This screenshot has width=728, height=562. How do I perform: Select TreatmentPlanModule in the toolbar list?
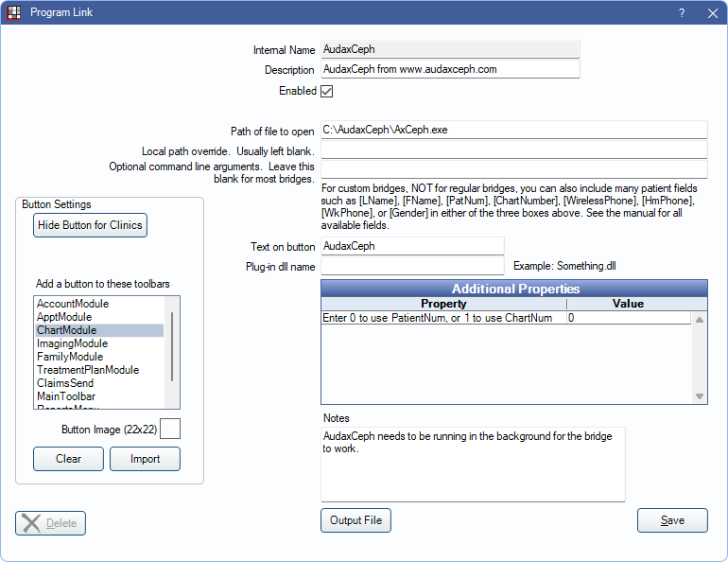(x=88, y=370)
